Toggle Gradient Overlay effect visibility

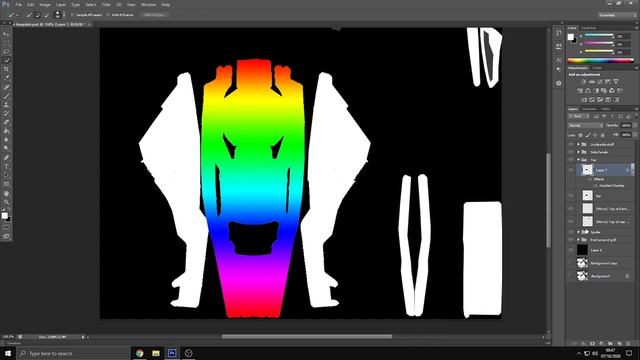point(596,185)
